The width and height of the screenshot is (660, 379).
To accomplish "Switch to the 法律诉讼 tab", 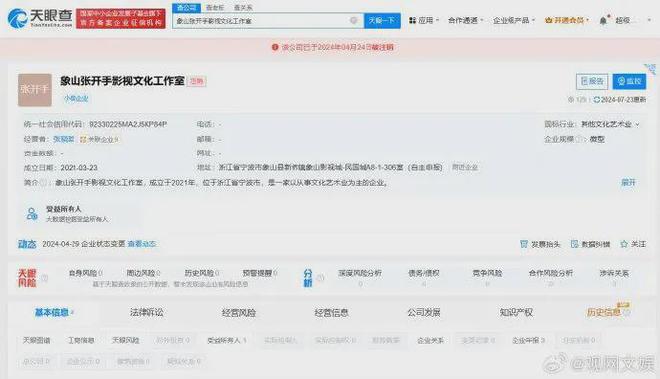I will 146,312.
